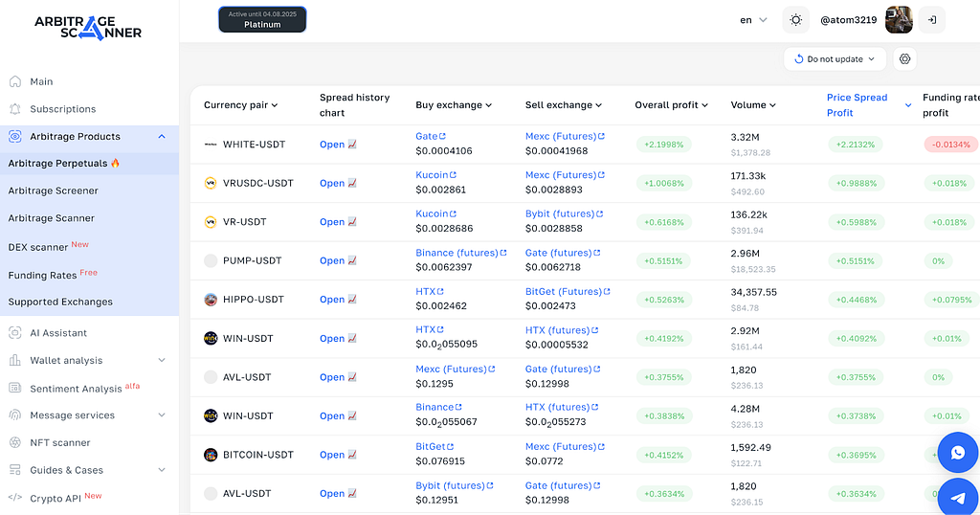
Task: Click chart icon in PUMP-USDT row
Action: (352, 260)
